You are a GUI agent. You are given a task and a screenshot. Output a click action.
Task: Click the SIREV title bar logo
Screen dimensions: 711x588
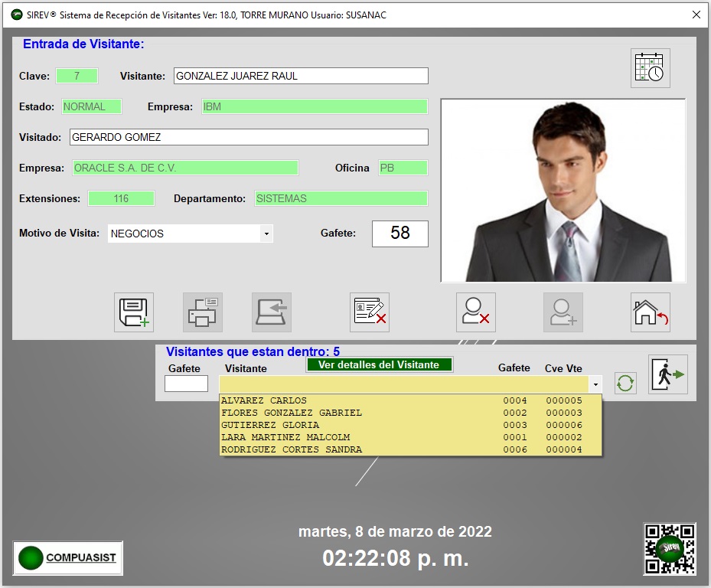[17, 15]
